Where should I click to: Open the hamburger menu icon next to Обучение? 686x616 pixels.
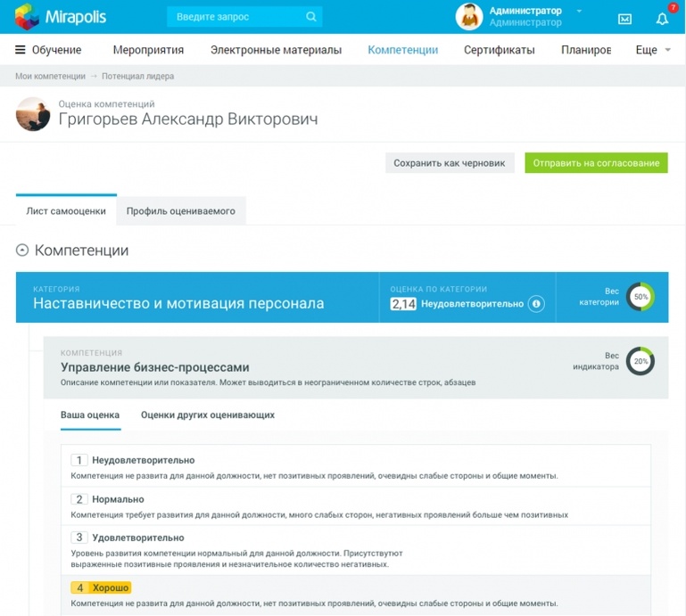pos(21,50)
